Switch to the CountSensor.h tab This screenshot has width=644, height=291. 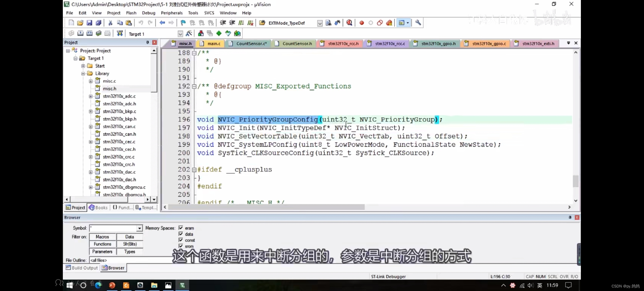coord(294,43)
